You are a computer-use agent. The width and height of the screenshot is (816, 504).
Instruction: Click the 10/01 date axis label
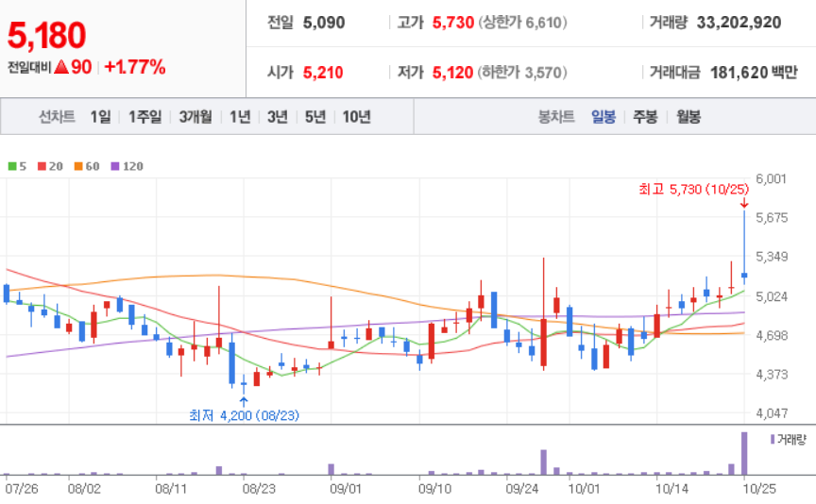584,490
